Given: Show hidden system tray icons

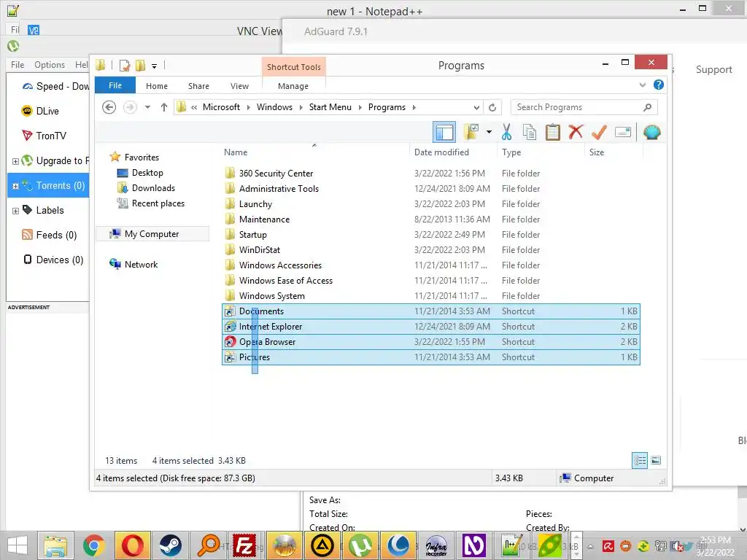Looking at the screenshot, I should tap(591, 546).
